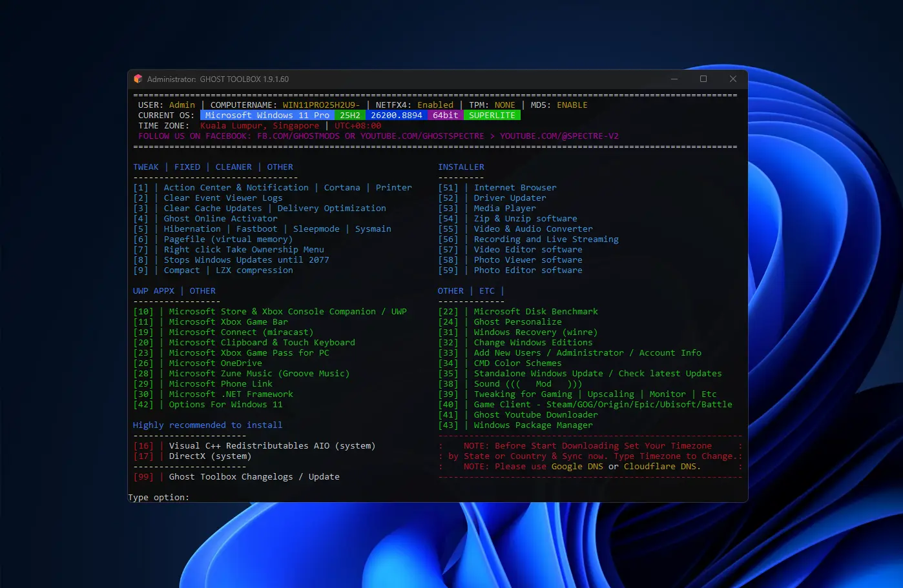The height and width of the screenshot is (588, 903).
Task: Minimize the Ghost Toolbox window
Action: coord(674,79)
